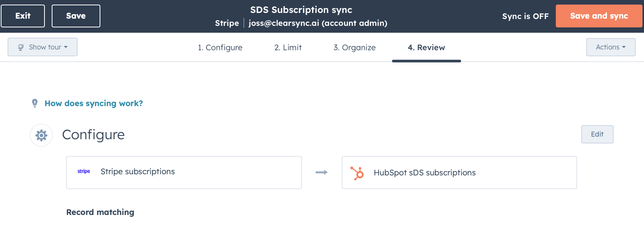This screenshot has width=644, height=226.
Task: Open the How does syncing work link
Action: [x=94, y=103]
